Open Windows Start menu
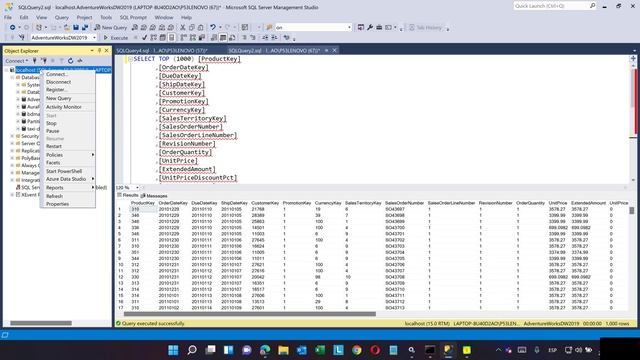Screen dimensions: 640x360 173,350
